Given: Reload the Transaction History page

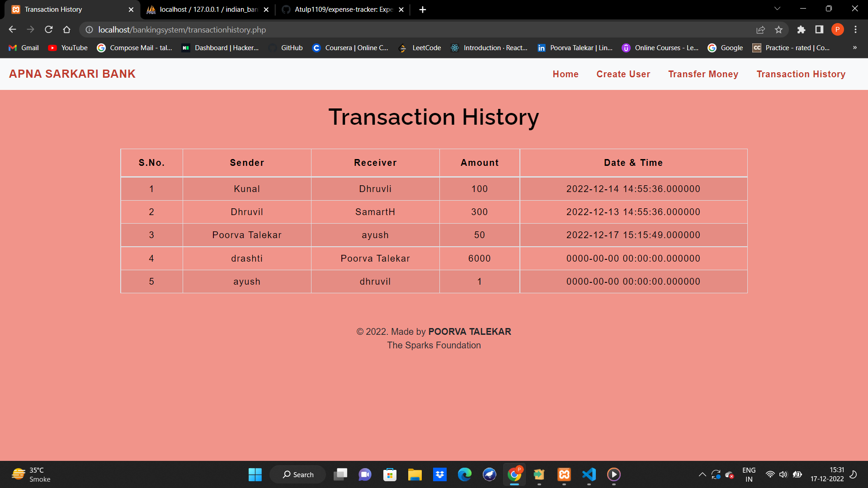Looking at the screenshot, I should 48,29.
